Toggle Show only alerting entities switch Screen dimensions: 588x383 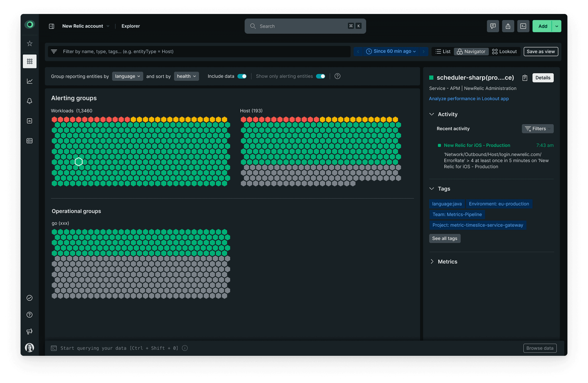320,76
